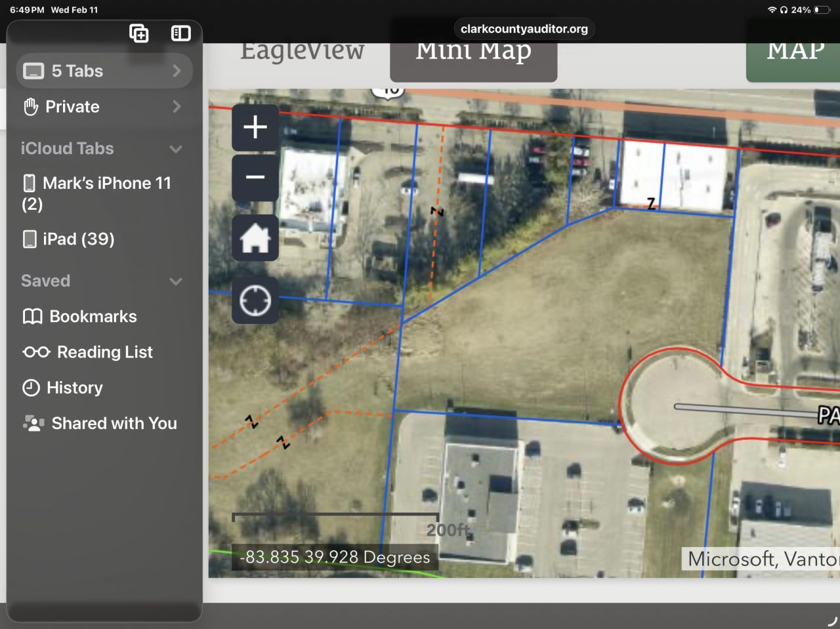Open Bookmarks in the sidebar
This screenshot has width=840, height=629.
click(x=93, y=317)
